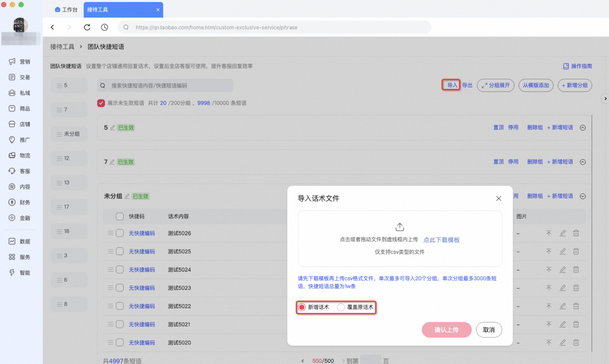Select group 8 in the group list

(69, 304)
